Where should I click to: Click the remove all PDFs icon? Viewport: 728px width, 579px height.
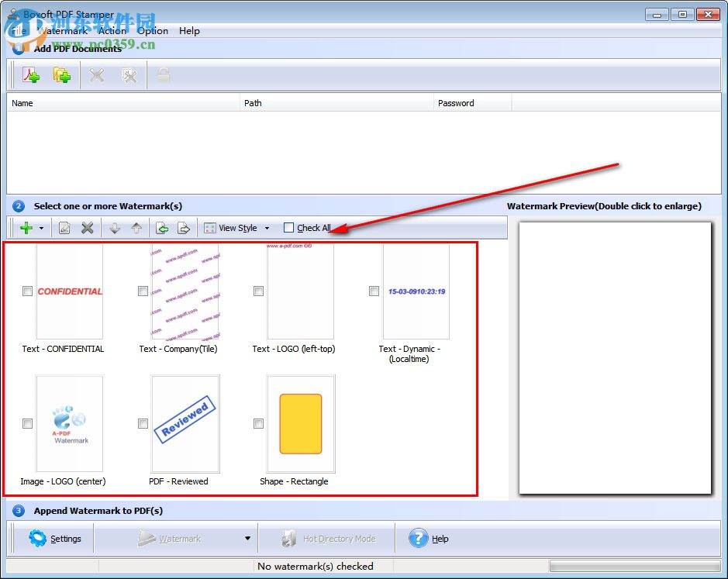(x=130, y=74)
